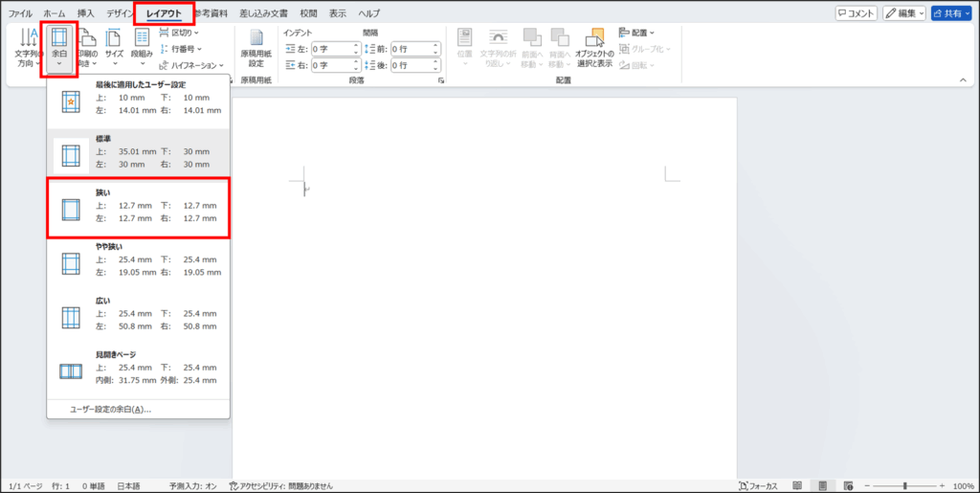Click the zoom slider in status bar
The image size is (980, 493).
[903, 485]
